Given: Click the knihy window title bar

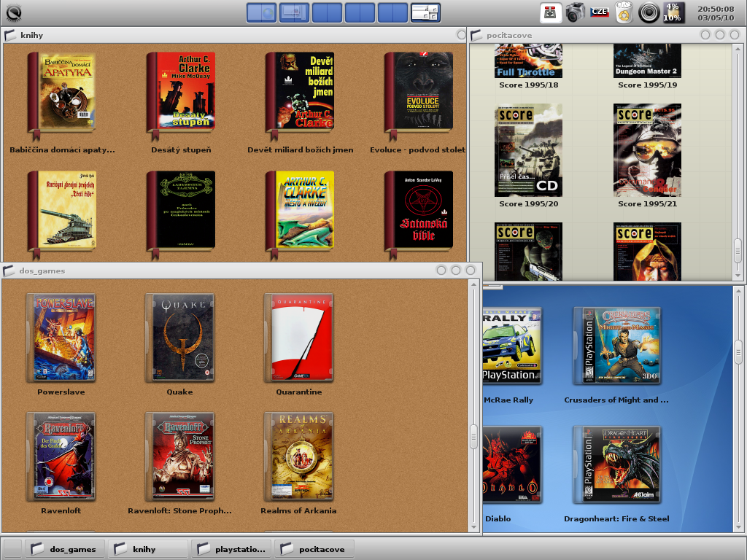Looking at the screenshot, I should click(233, 35).
